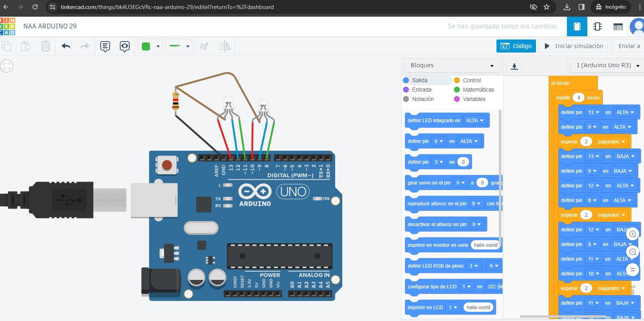Switch to schematic view icon
Screen dimensions: 644x321
pyautogui.click(x=598, y=26)
